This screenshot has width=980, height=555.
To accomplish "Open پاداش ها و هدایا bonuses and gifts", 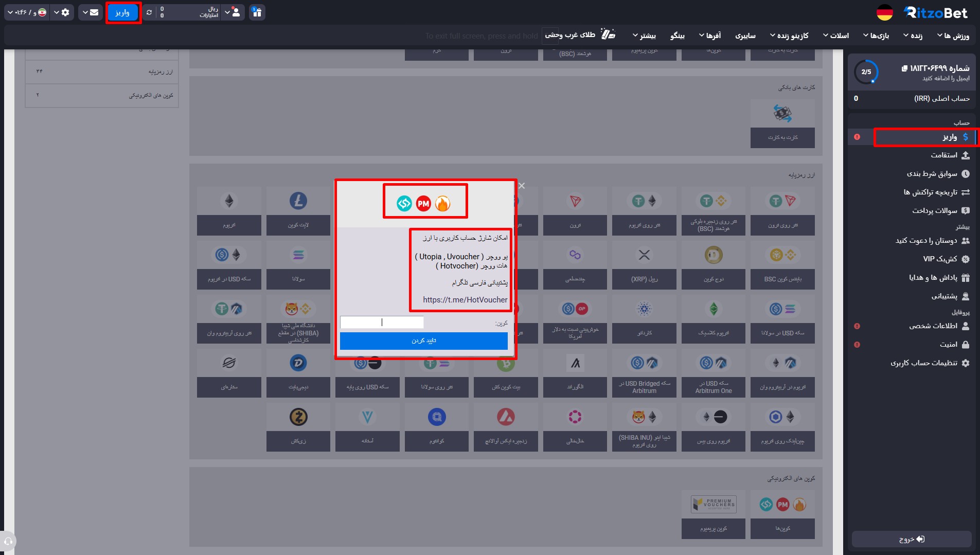I will point(912,278).
